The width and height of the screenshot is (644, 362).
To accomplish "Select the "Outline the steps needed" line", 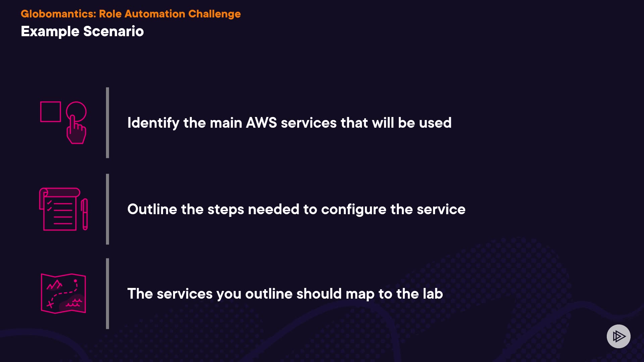I will click(296, 209).
